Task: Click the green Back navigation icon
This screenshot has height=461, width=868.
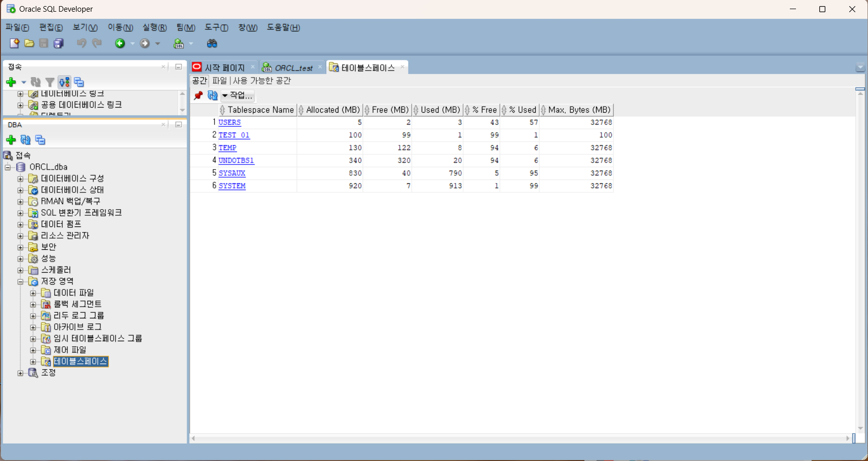Action: point(120,44)
